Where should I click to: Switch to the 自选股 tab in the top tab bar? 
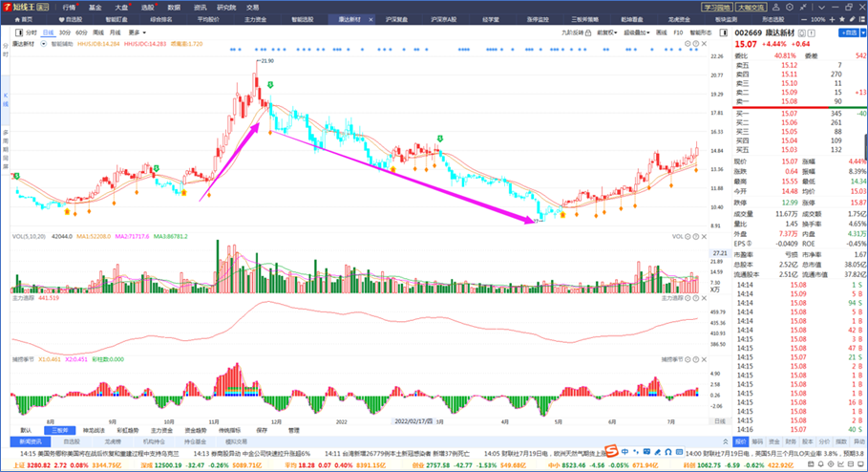click(x=71, y=19)
